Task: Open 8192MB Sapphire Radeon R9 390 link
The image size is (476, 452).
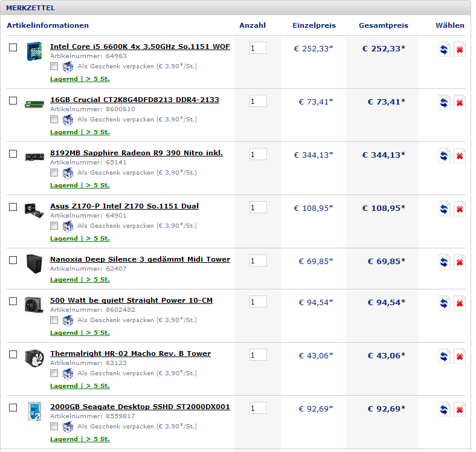Action: point(137,153)
